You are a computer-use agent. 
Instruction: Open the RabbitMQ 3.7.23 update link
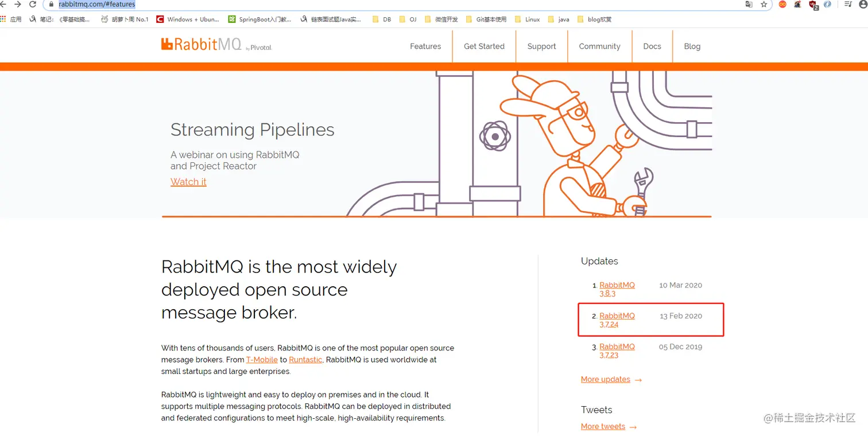pos(617,351)
